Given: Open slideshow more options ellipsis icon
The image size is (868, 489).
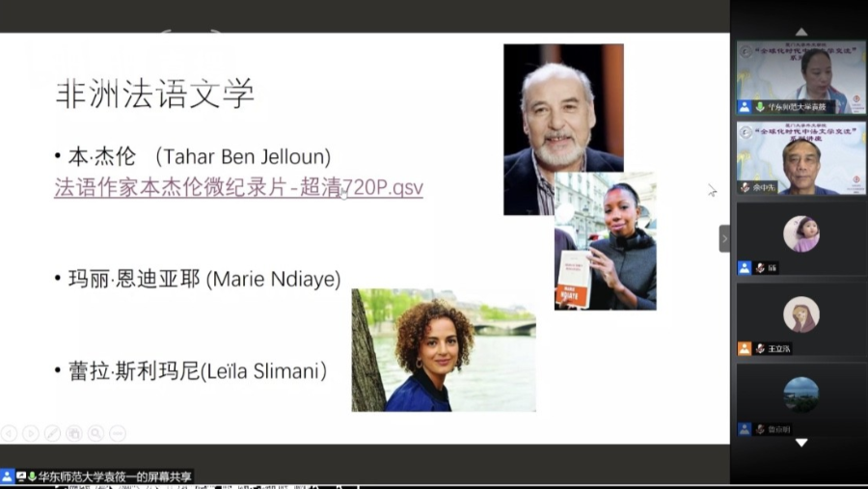Looking at the screenshot, I should [x=118, y=433].
